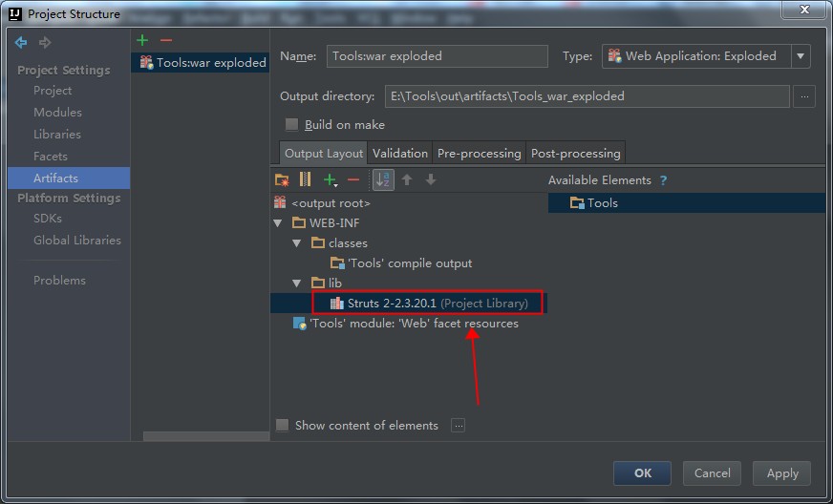Collapse the classes folder node

(x=297, y=243)
